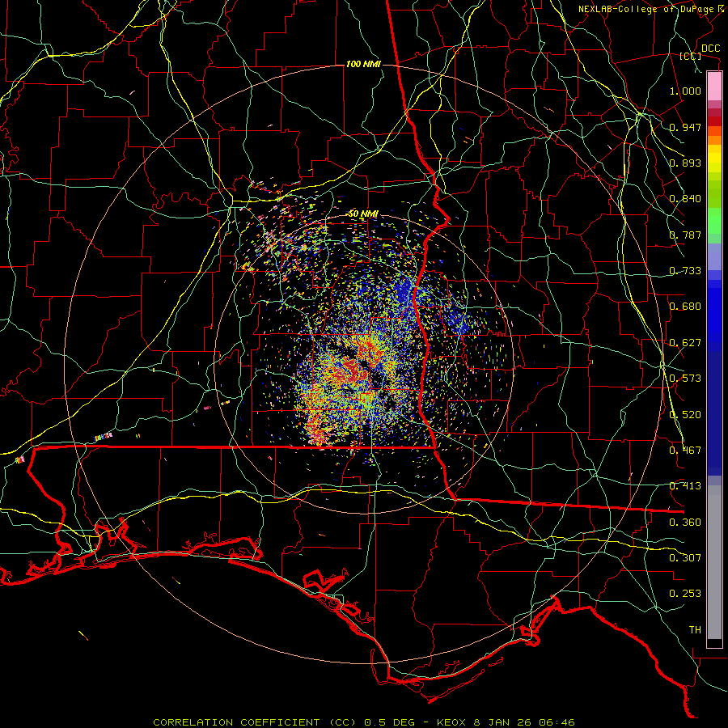Viewport: 728px width, 728px height.
Task: Click the 0.627 scale value
Action: [685, 343]
